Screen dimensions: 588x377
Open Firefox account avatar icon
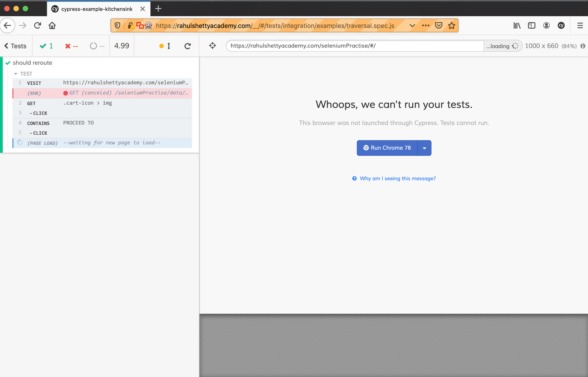click(x=546, y=25)
